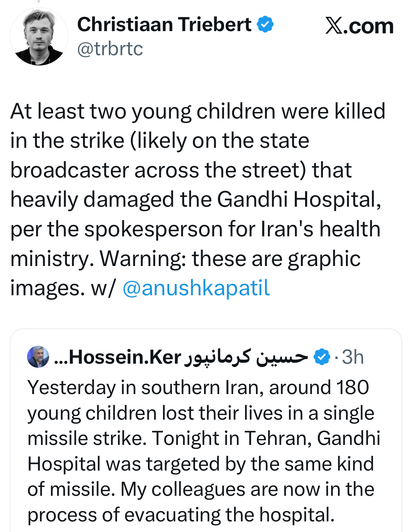Click the Persian name حسین کرمانپور

point(246,357)
